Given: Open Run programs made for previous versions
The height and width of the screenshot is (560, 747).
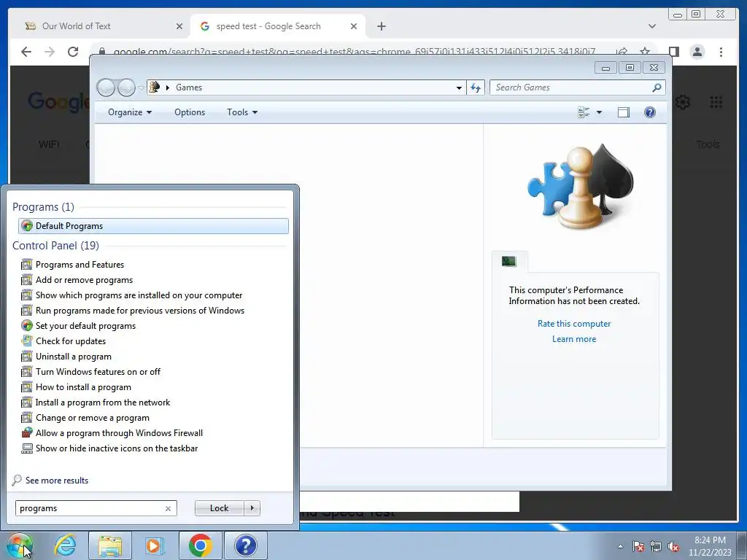Looking at the screenshot, I should pyautogui.click(x=139, y=311).
